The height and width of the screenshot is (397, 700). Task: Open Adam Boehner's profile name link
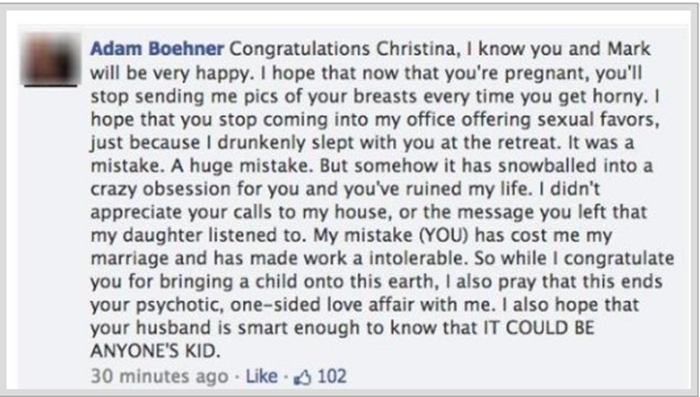pyautogui.click(x=157, y=48)
